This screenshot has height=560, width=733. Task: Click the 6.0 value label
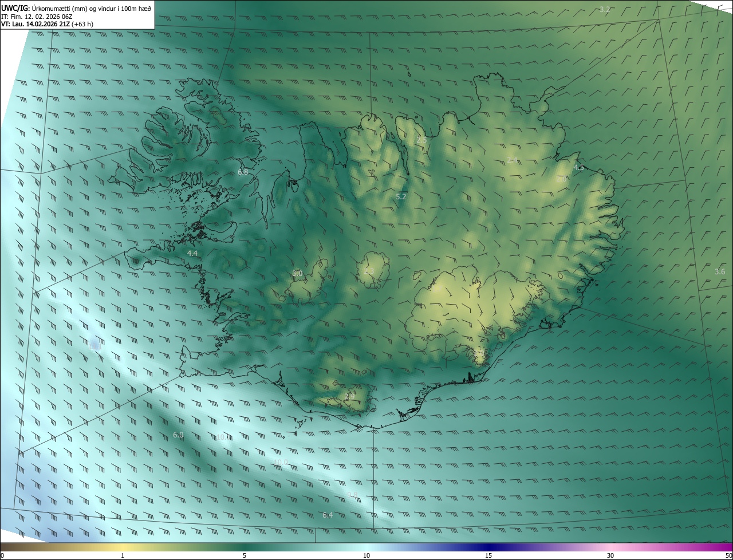(x=178, y=435)
